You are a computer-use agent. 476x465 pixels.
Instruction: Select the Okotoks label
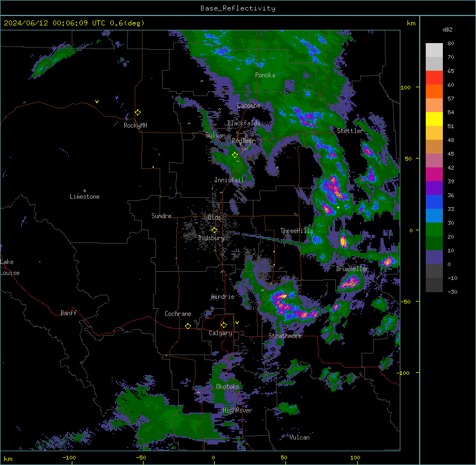pos(228,387)
